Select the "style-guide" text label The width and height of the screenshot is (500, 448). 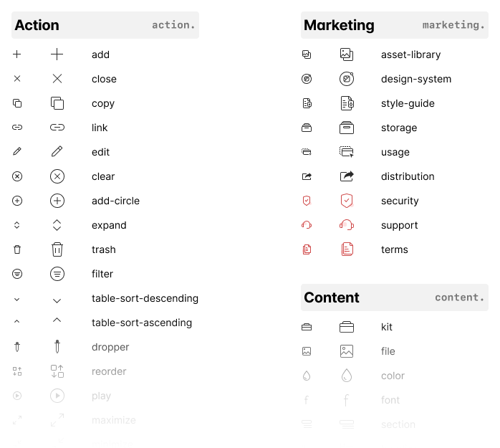pyautogui.click(x=408, y=103)
